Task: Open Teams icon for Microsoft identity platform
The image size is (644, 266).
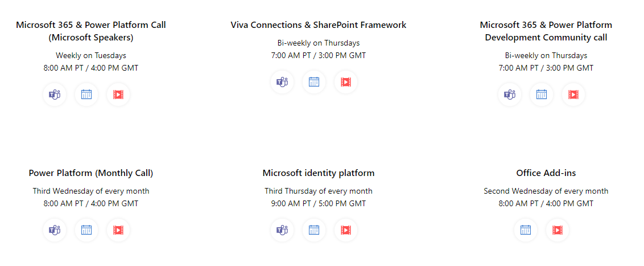Action: click(282, 230)
